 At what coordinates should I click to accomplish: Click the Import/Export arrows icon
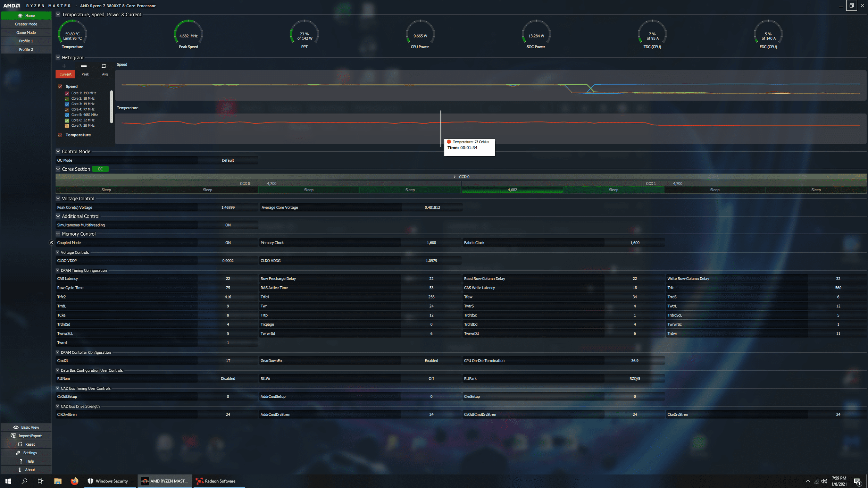pos(13,436)
